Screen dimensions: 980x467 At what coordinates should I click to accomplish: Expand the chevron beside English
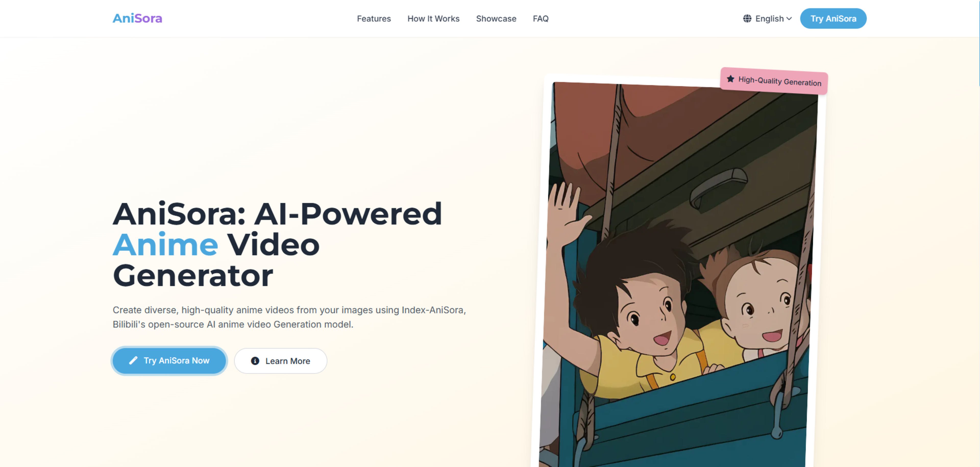tap(789, 19)
